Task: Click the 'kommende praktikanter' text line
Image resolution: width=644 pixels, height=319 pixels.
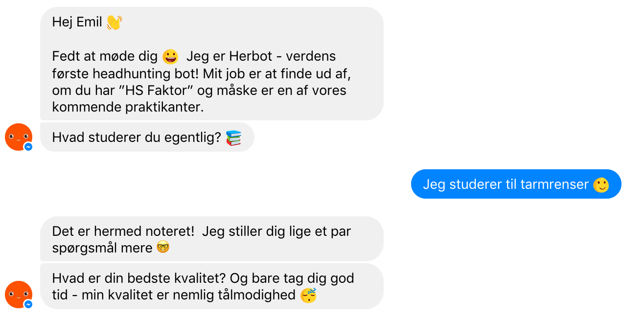Action: (128, 108)
